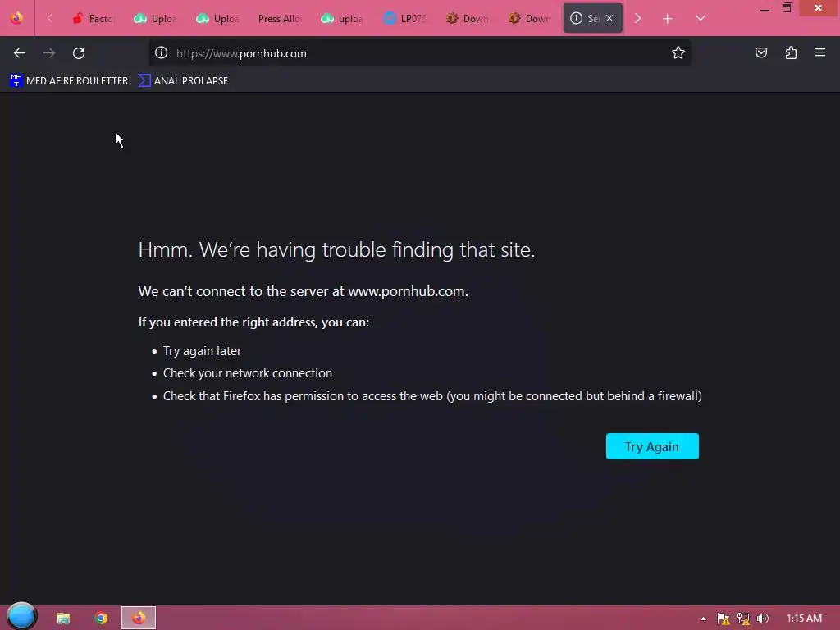Switch to the lowercase uploa tab
Viewport: 840px width, 630px height.
point(343,18)
